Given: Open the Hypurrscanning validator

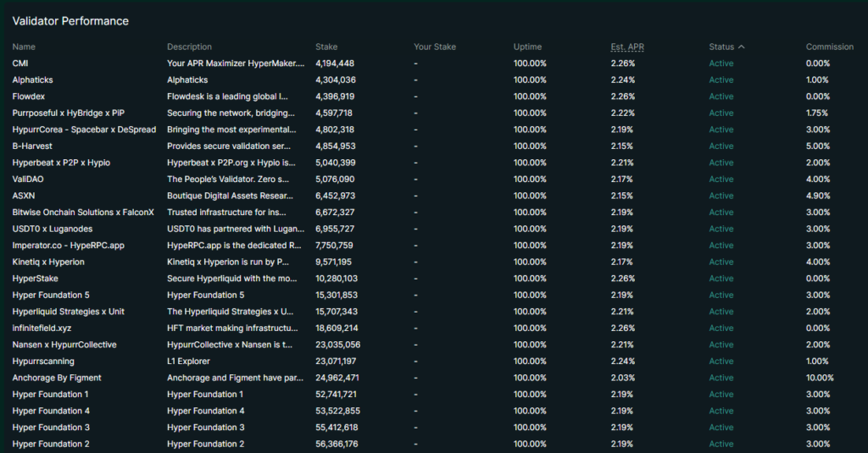Looking at the screenshot, I should click(x=43, y=362).
